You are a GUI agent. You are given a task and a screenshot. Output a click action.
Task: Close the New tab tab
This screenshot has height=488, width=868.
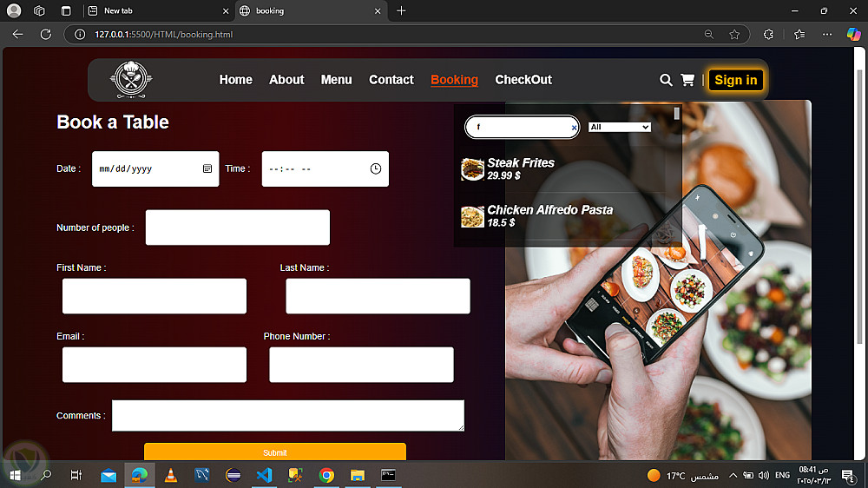(226, 11)
